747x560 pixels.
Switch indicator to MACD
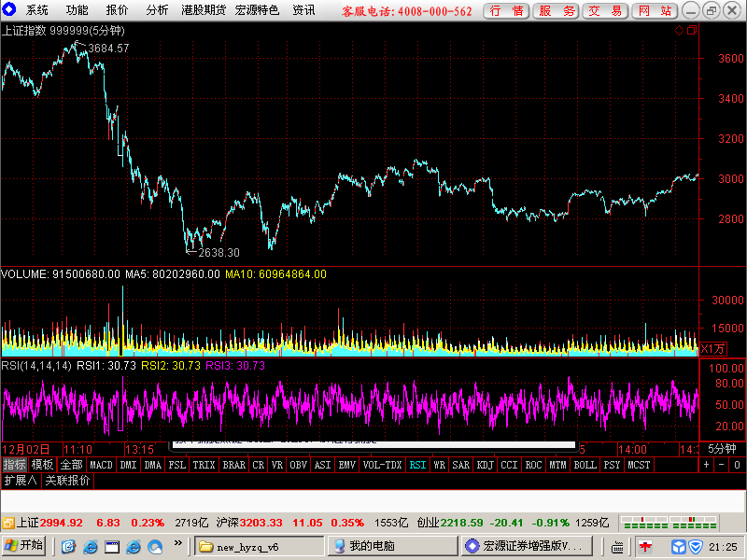coord(101,465)
